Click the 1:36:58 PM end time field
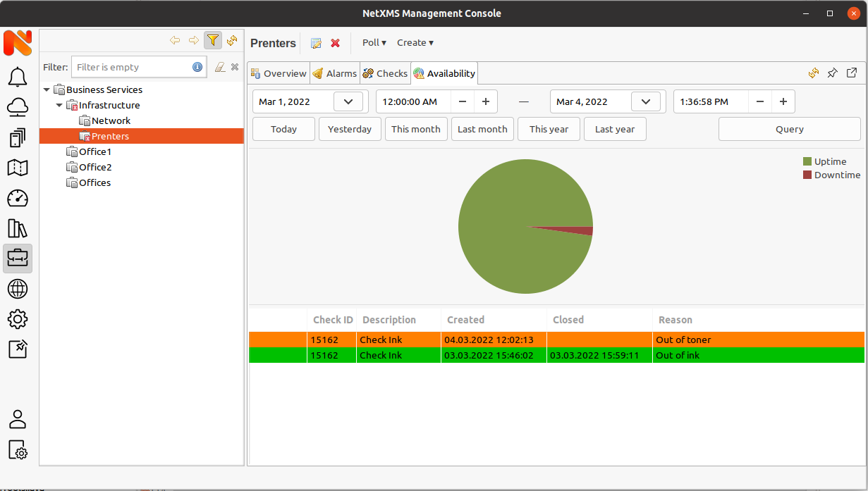868x491 pixels. click(711, 101)
